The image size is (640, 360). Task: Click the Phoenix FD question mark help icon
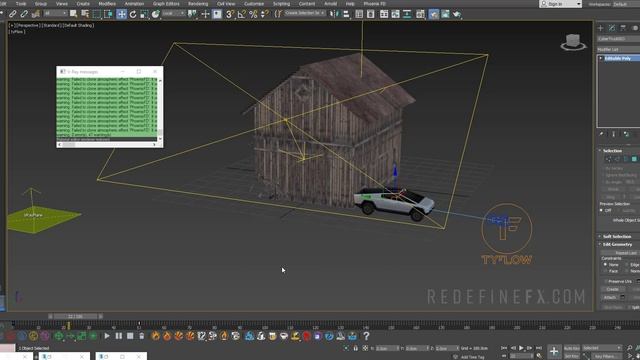[366, 336]
